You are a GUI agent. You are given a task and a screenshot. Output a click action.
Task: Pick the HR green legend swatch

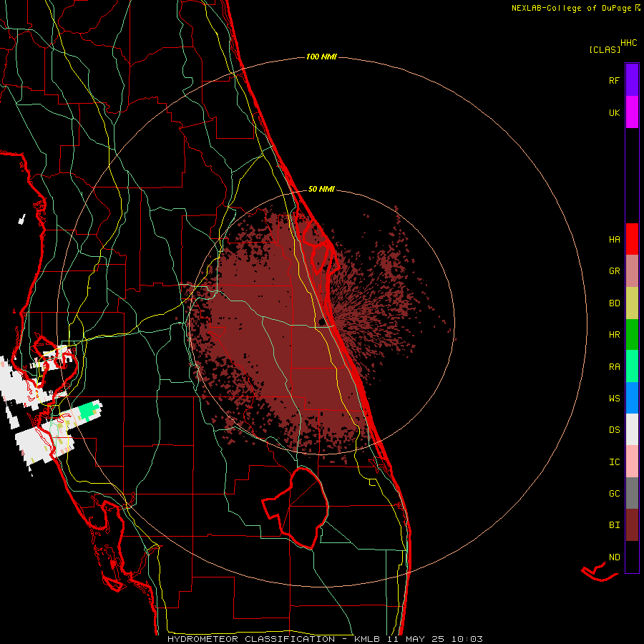(x=632, y=335)
